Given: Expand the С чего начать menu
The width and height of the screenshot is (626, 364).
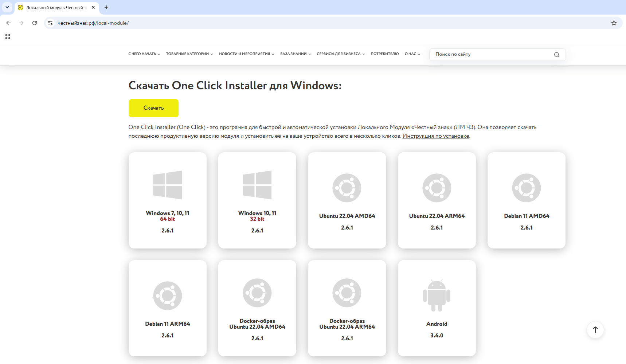Looking at the screenshot, I should tap(144, 54).
